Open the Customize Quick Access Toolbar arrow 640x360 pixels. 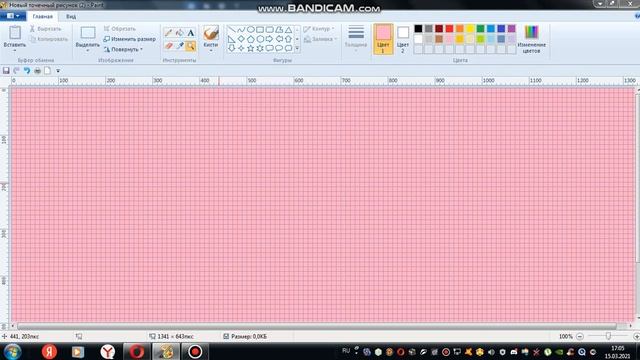[x=58, y=71]
